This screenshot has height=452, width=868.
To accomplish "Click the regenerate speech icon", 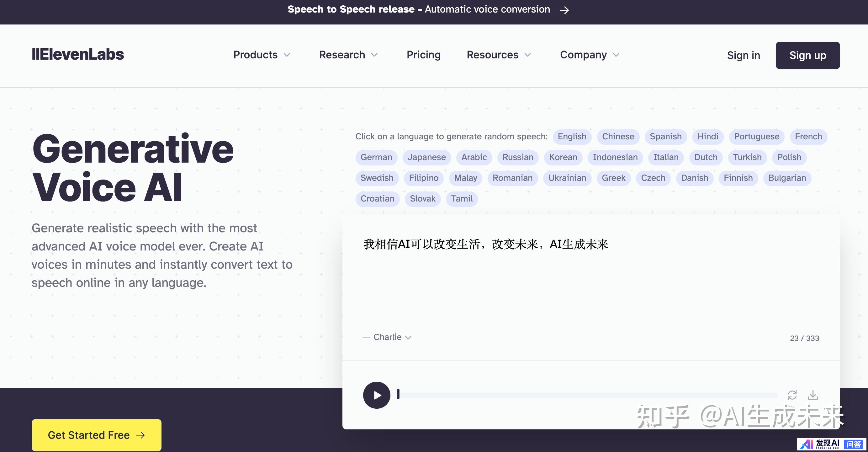I will point(792,395).
